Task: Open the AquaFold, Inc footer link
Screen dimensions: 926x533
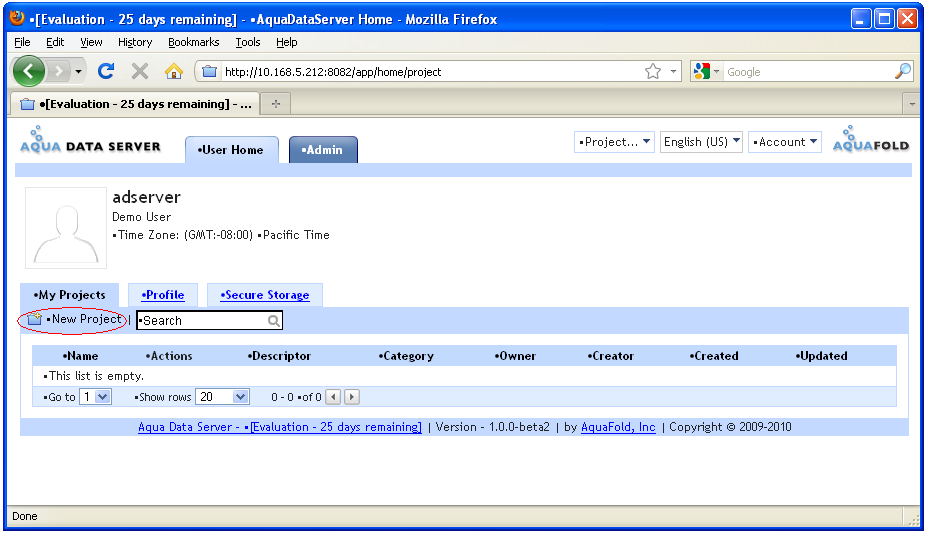Action: click(x=618, y=427)
